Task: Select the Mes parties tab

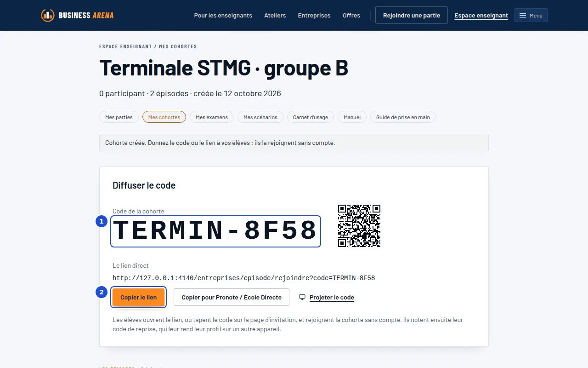Action: coord(119,117)
